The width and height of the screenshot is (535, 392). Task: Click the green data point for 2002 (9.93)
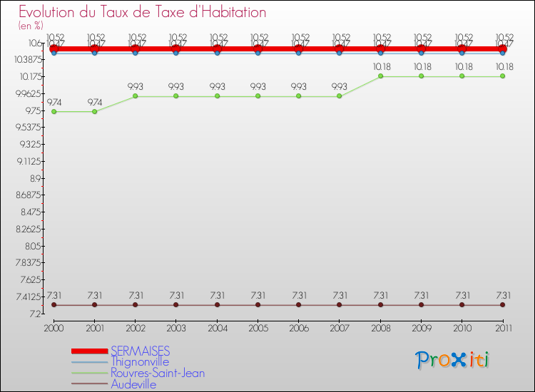click(x=136, y=96)
